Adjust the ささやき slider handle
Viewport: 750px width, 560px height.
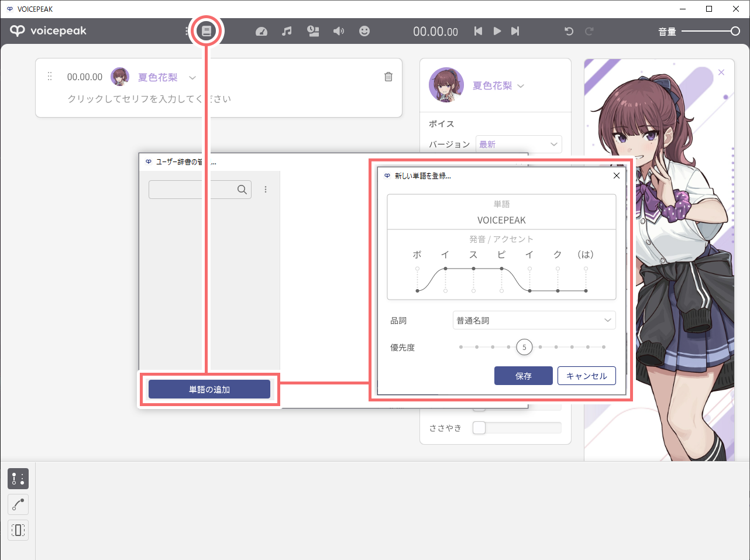click(479, 428)
